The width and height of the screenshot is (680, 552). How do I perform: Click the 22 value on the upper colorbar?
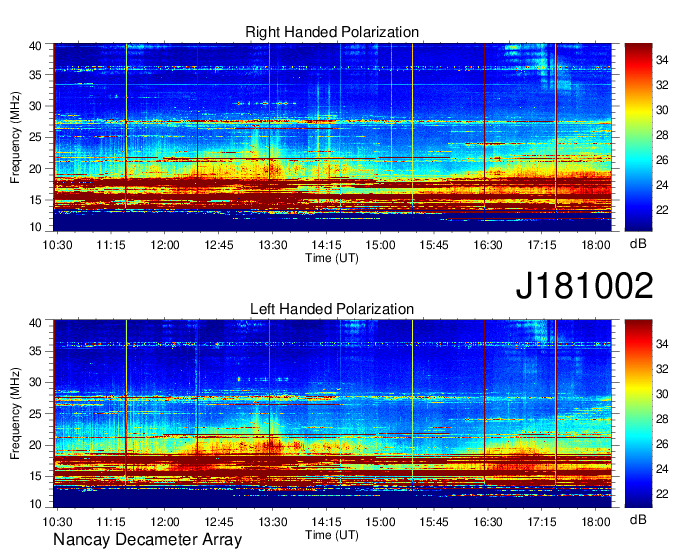click(662, 210)
